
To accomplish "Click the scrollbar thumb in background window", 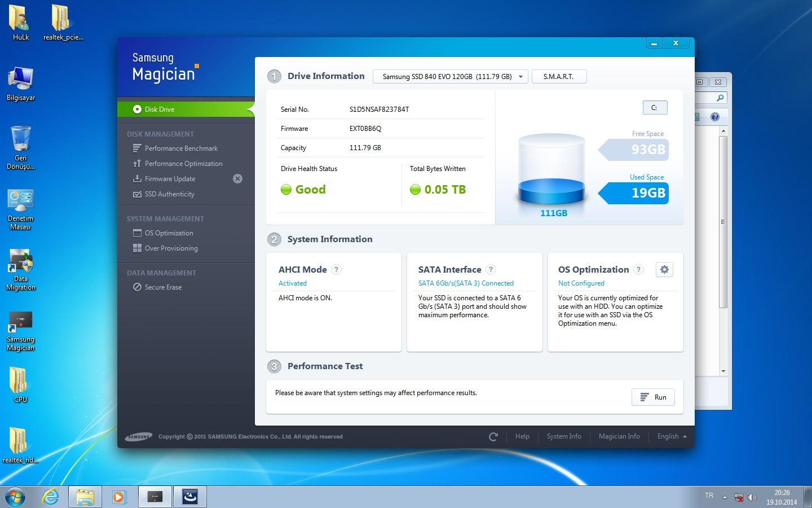I will click(x=723, y=222).
